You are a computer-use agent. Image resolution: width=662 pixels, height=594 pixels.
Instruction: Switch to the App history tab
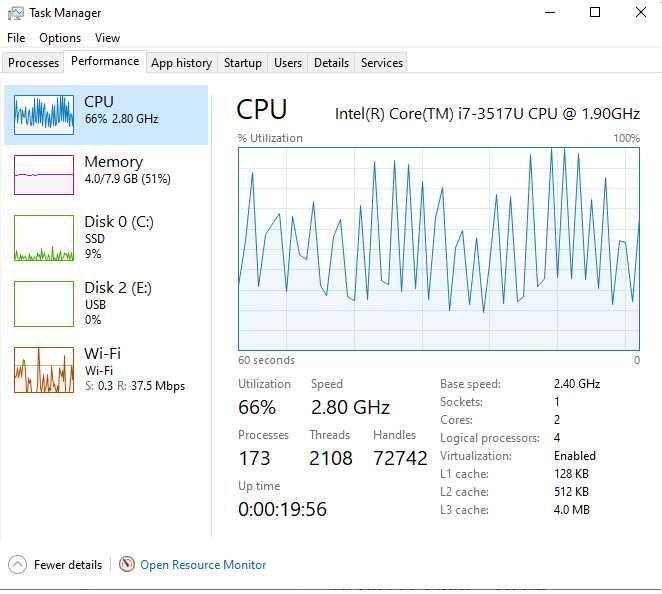click(x=181, y=63)
